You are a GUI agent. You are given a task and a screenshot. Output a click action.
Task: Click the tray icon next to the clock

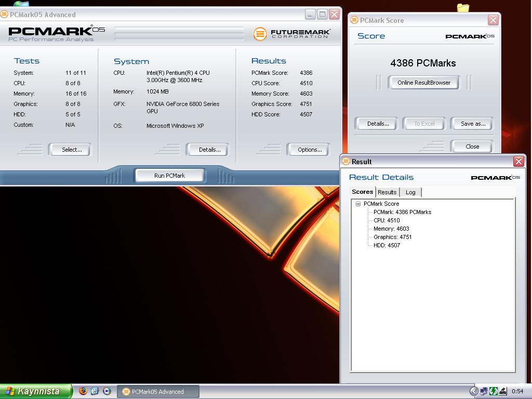pyautogui.click(x=502, y=391)
